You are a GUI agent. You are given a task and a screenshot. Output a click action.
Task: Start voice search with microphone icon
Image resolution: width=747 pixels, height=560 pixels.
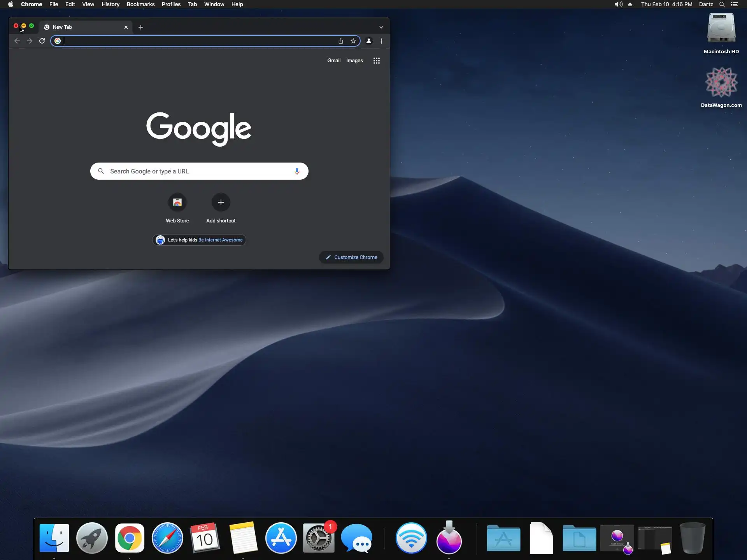[297, 171]
